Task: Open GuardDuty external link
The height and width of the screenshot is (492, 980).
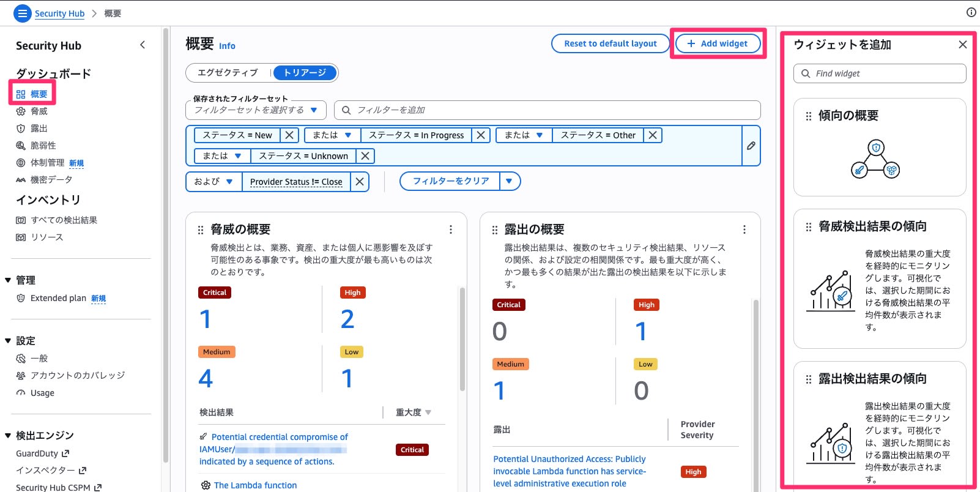Action: [x=43, y=454]
